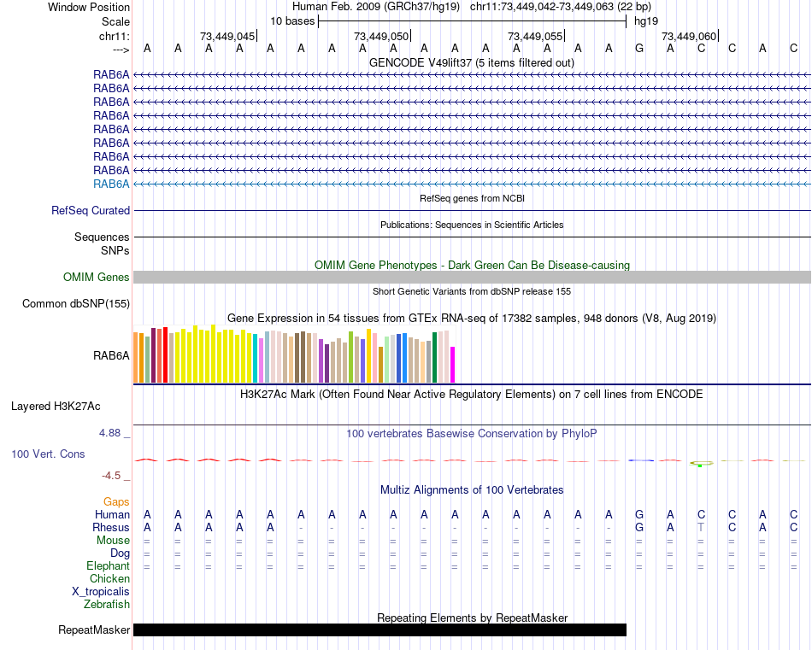
Task: Click the G base in the Rhesus row
Action: point(639,527)
